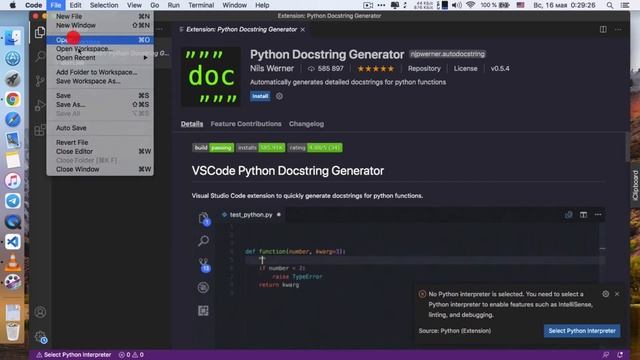The image size is (640, 360).
Task: Expand Open Recent submenu
Action: [x=100, y=58]
